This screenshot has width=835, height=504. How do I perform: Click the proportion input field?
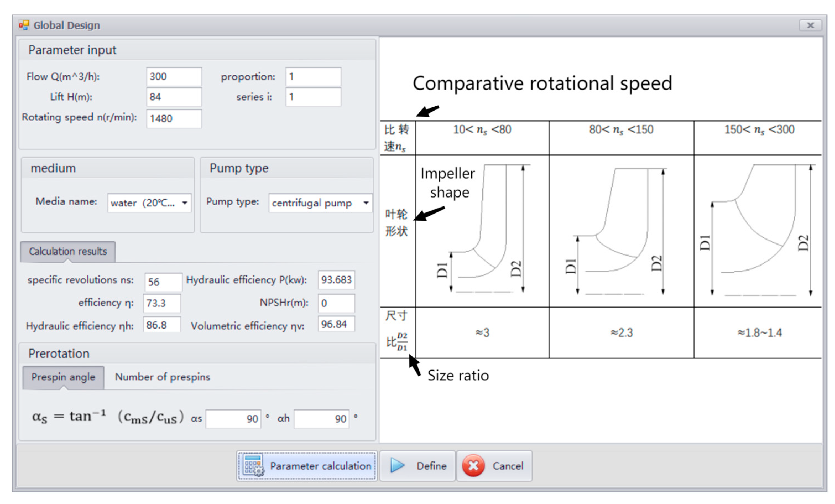point(313,77)
